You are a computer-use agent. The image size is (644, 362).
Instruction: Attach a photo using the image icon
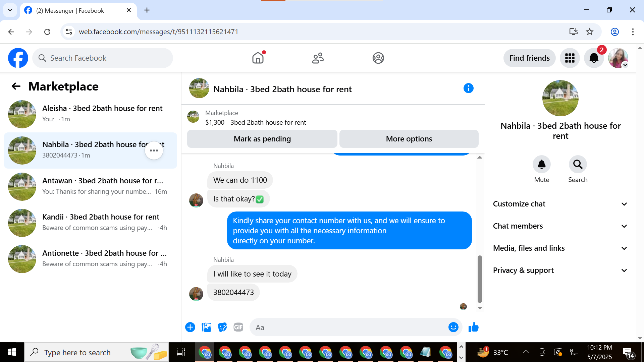[206, 327]
